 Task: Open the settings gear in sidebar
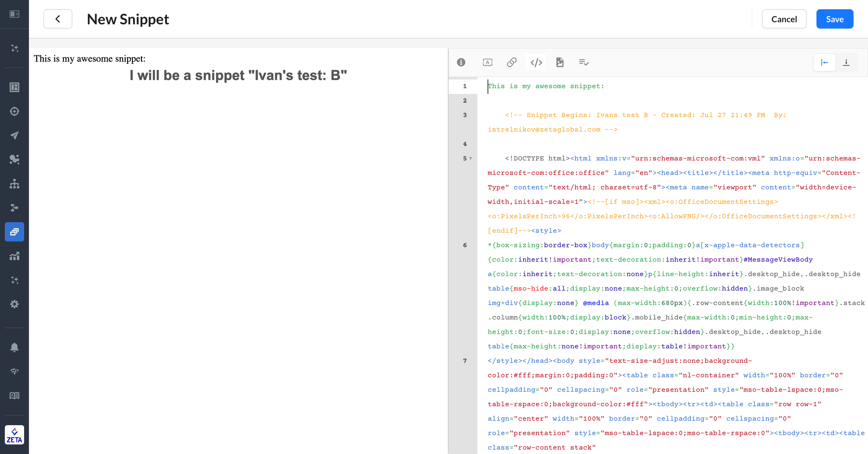tap(14, 304)
